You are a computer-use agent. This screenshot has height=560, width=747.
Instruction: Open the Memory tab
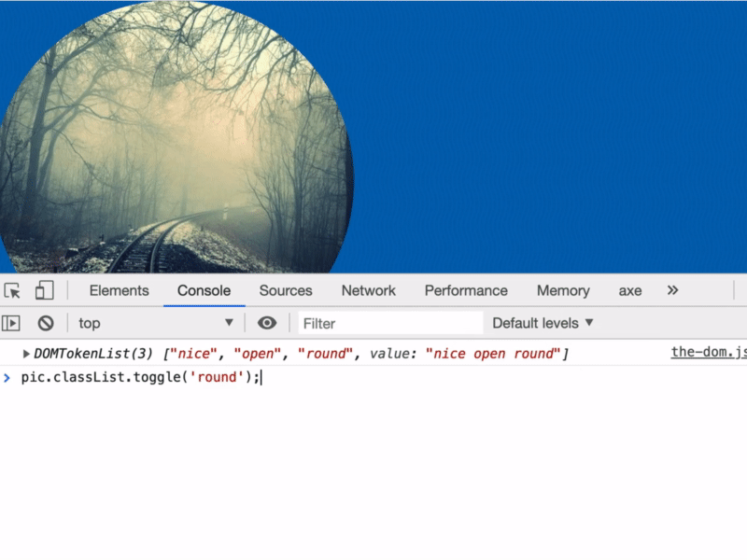563,290
